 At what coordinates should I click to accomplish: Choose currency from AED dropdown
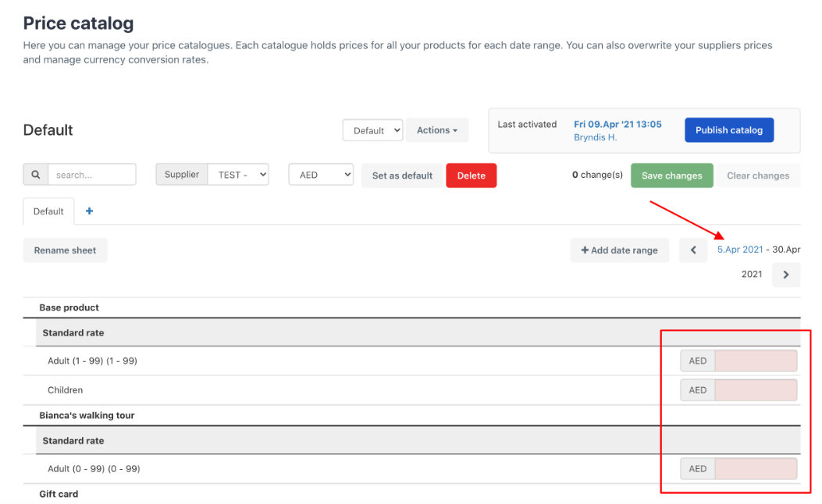pyautogui.click(x=321, y=175)
